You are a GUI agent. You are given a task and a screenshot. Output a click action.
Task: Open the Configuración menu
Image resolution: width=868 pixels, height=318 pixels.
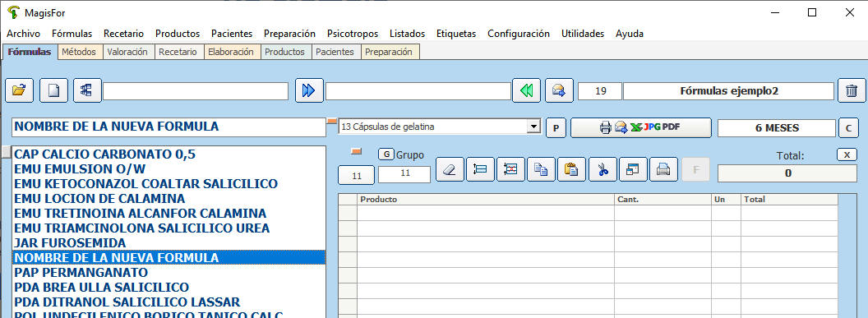pyautogui.click(x=518, y=34)
